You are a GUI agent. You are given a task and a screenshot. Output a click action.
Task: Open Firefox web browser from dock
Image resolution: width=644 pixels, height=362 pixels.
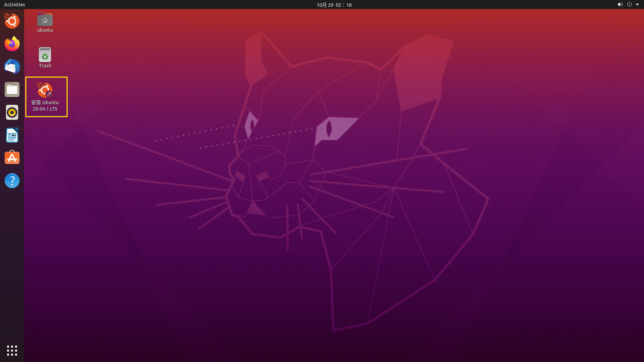coord(12,44)
